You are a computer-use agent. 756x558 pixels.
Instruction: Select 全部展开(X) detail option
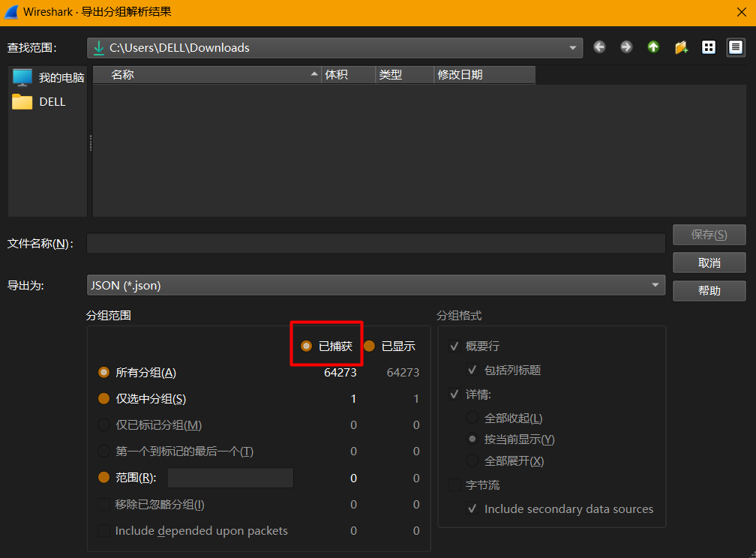[472, 460]
